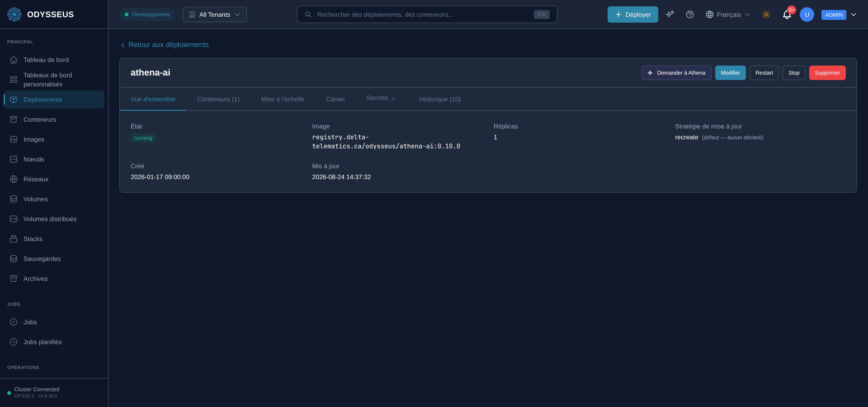Open the Images section
This screenshot has width=868, height=407.
54,140
